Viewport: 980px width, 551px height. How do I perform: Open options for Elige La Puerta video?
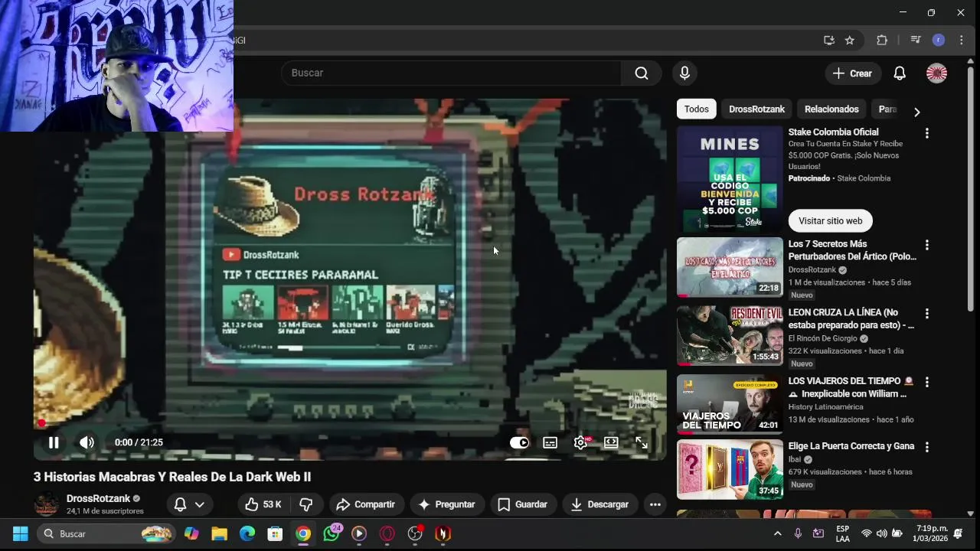tap(926, 447)
